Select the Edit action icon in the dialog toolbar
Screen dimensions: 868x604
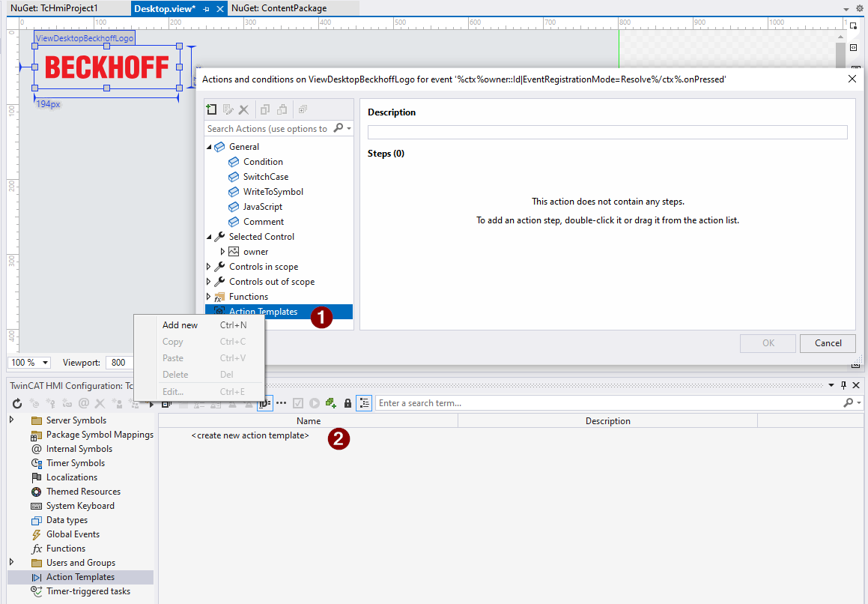pos(228,109)
